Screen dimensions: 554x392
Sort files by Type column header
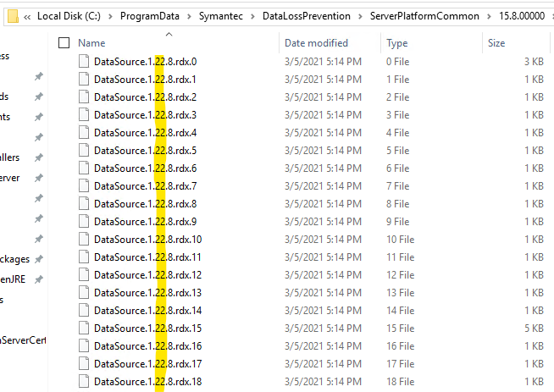396,43
